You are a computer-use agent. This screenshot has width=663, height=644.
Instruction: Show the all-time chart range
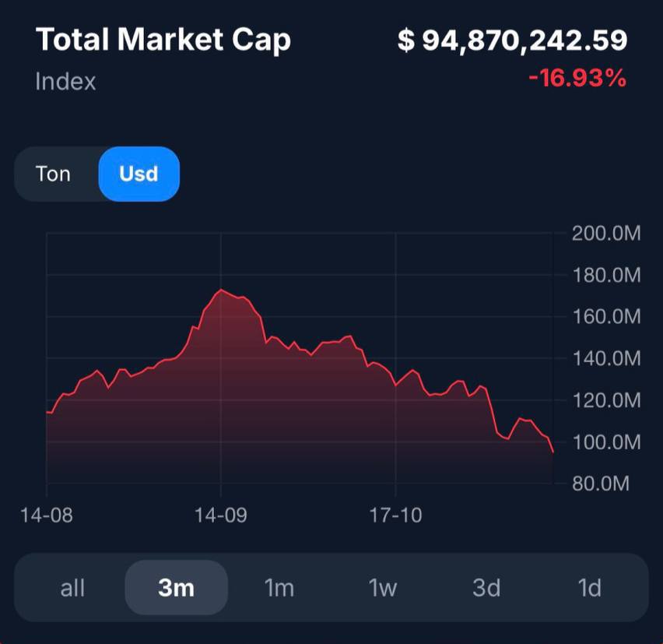pos(72,588)
